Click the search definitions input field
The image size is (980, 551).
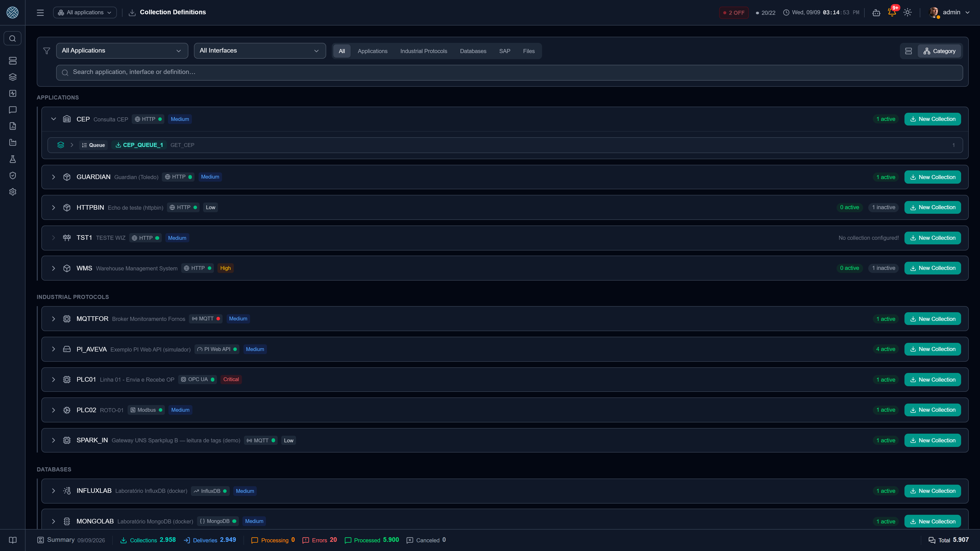tap(509, 72)
